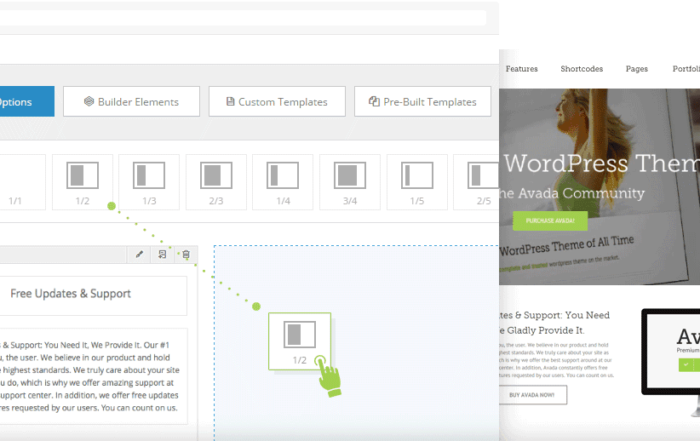Switch to Custom Templates tab
700x441 pixels.
[x=277, y=102]
